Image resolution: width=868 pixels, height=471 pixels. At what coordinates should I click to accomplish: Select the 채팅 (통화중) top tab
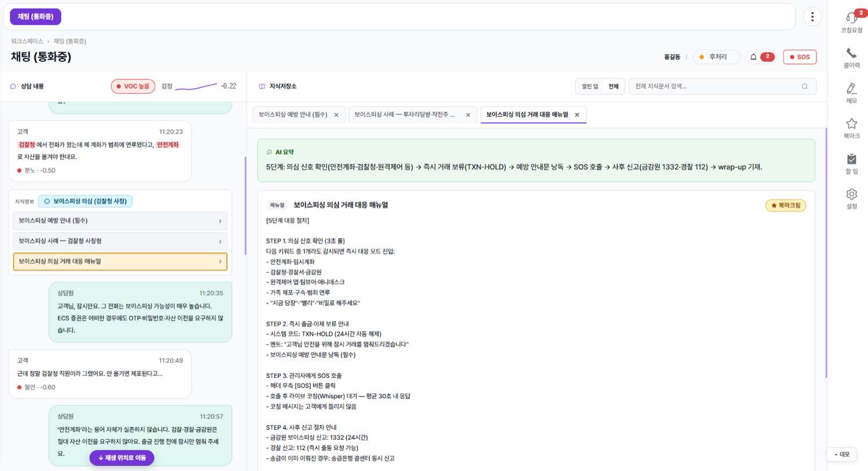[35, 17]
